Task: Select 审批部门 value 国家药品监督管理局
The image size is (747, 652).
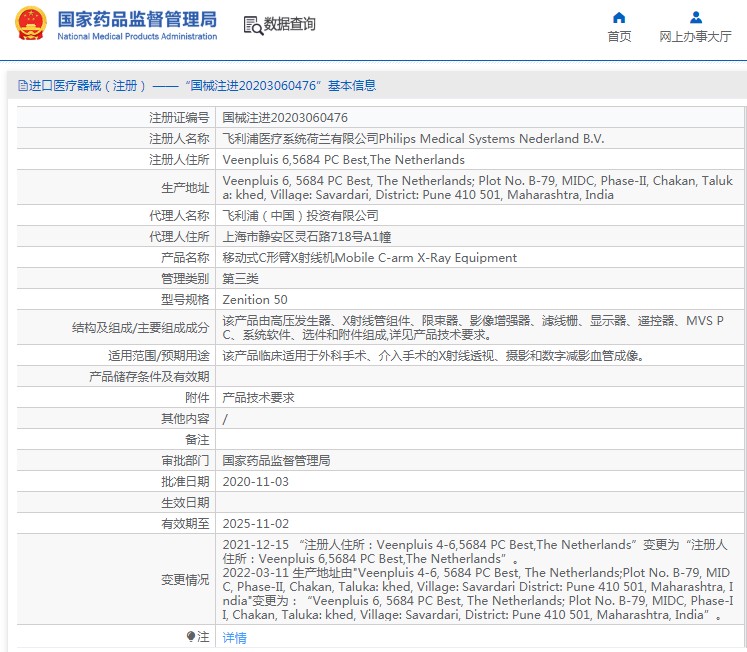Action: tap(276, 461)
